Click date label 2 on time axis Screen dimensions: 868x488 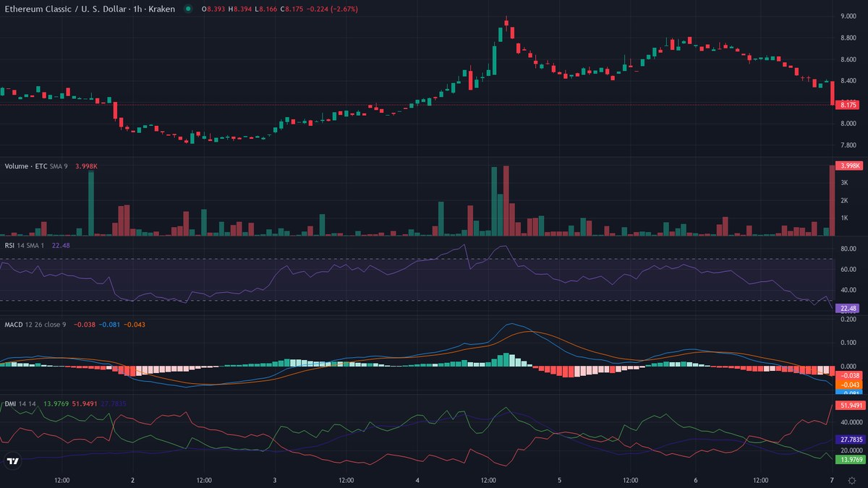(x=133, y=480)
